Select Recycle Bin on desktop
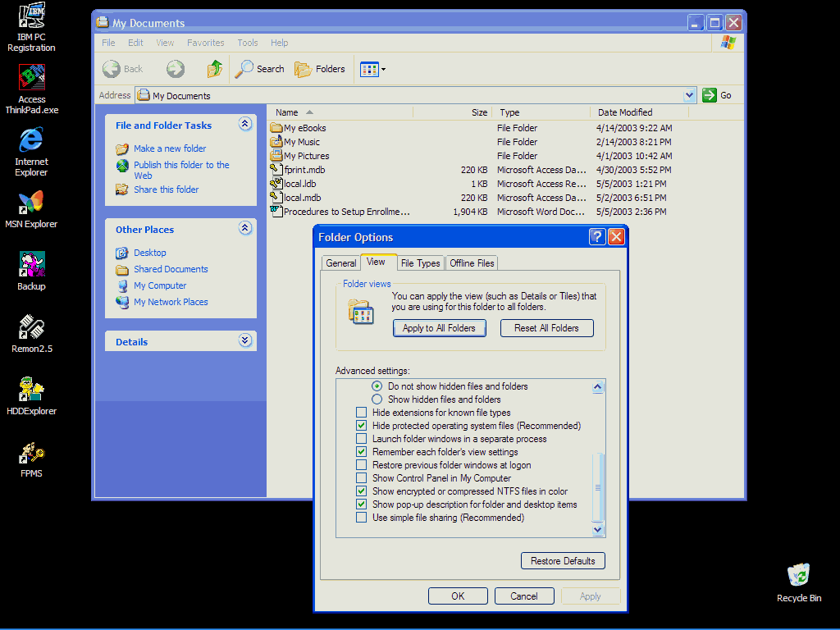This screenshot has width=840, height=630. coord(799,583)
